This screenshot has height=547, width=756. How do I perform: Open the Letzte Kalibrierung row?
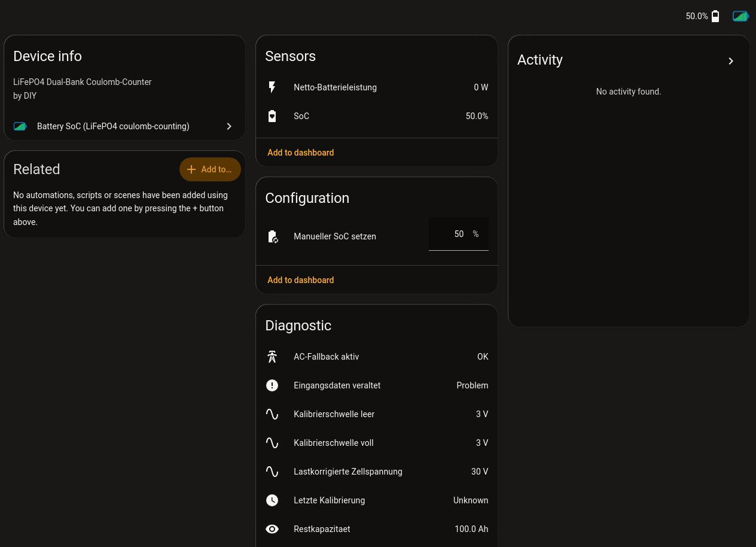click(377, 500)
